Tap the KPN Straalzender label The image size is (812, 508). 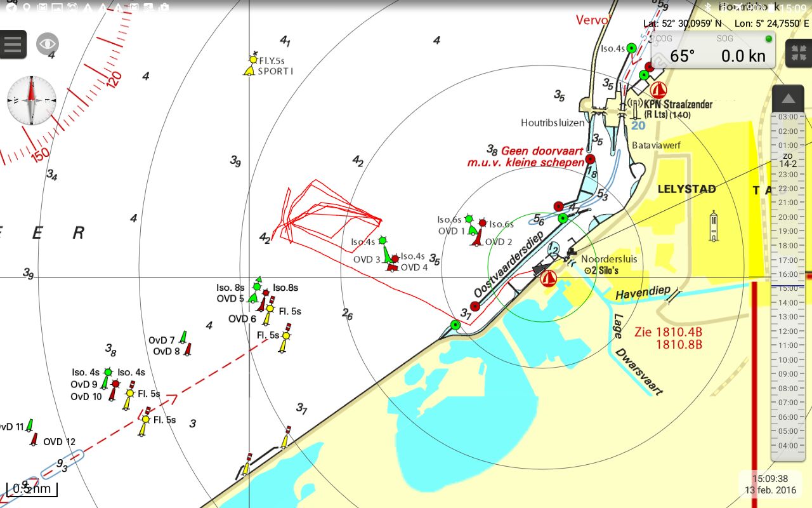678,104
